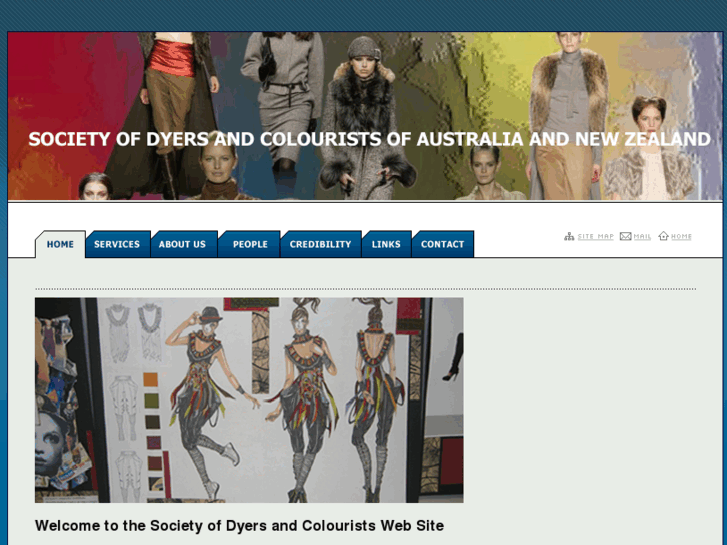Click the site map tree icon

[569, 237]
